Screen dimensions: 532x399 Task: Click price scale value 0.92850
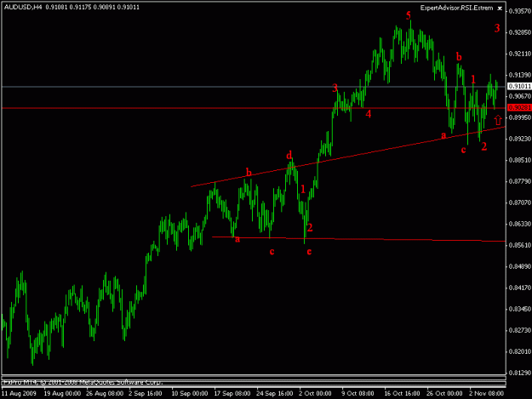pos(520,32)
